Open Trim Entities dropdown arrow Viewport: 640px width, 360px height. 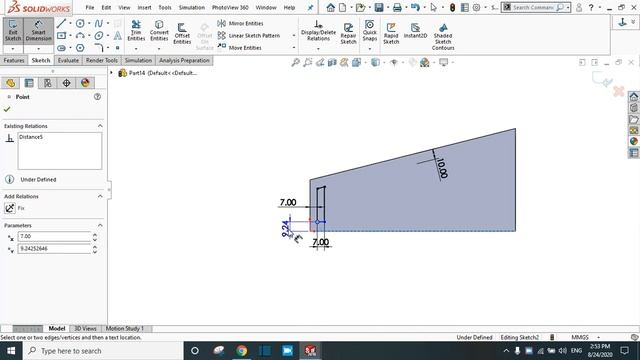click(136, 49)
